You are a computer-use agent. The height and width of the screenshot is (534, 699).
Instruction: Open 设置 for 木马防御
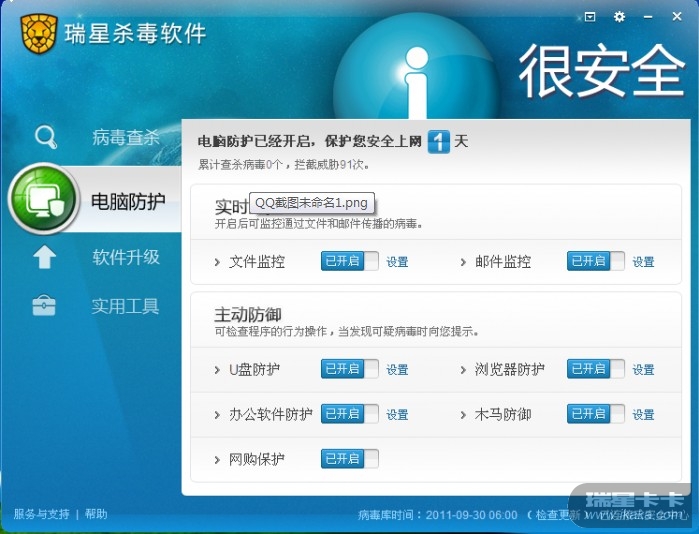643,415
